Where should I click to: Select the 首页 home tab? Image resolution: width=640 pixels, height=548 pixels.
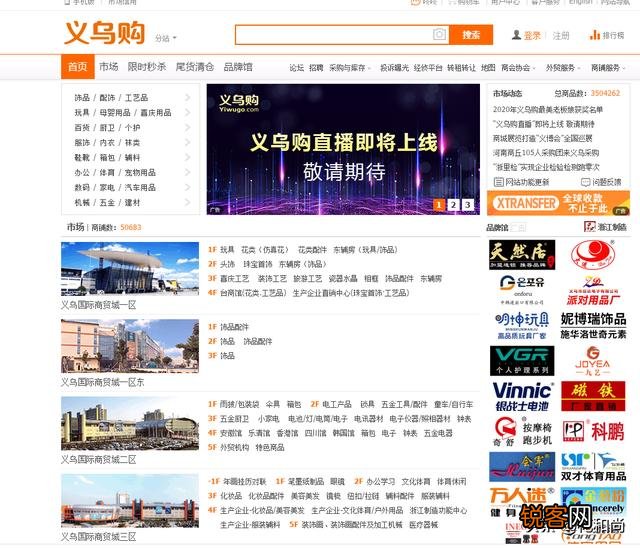click(78, 67)
